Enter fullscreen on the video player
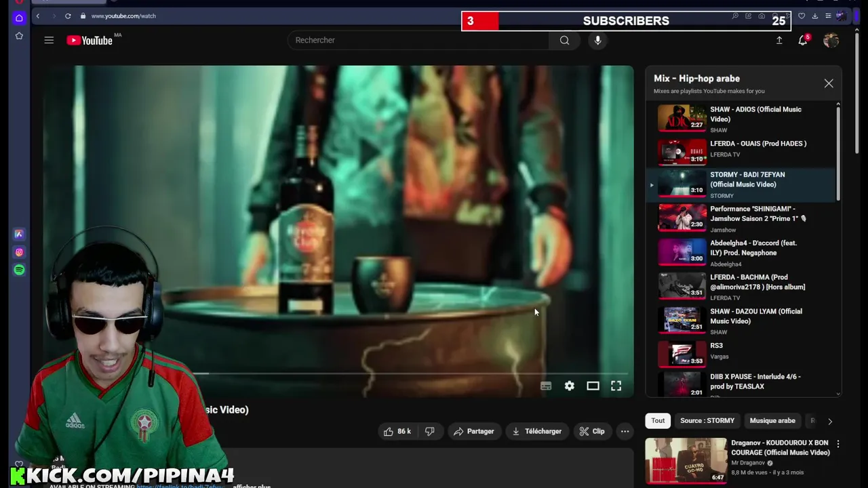Screen dimensions: 868x488 coord(616,386)
